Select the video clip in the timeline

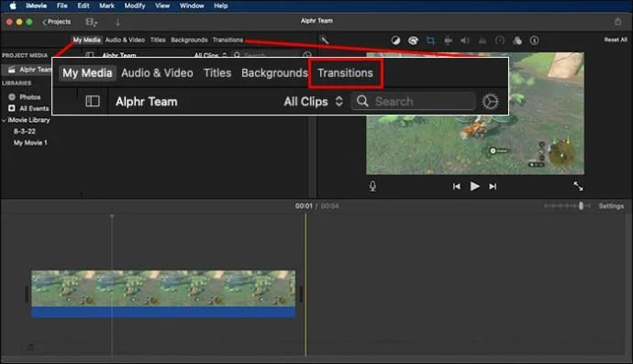(163, 288)
